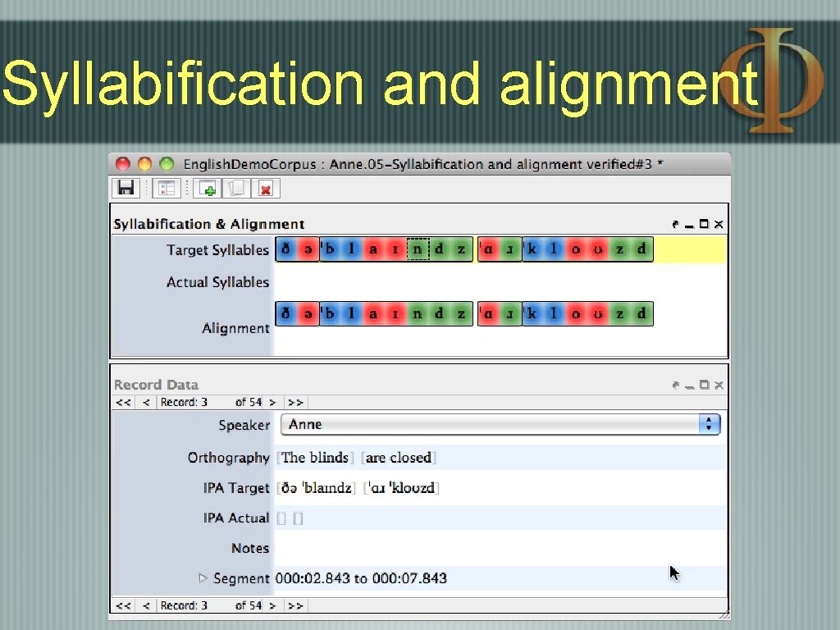Image resolution: width=840 pixels, height=630 pixels.
Task: Add a new record with the green plus icon
Action: pyautogui.click(x=208, y=188)
